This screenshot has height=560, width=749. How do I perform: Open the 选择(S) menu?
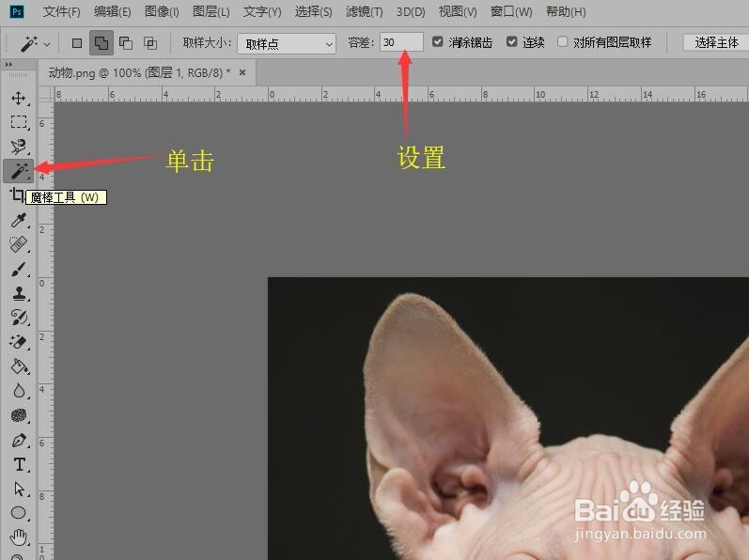tap(313, 11)
